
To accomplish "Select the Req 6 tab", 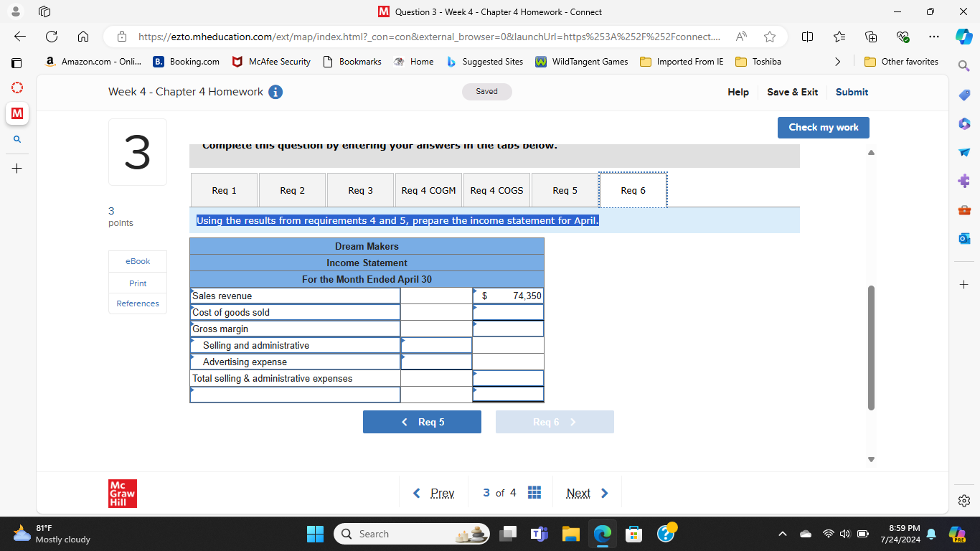I will coord(633,190).
